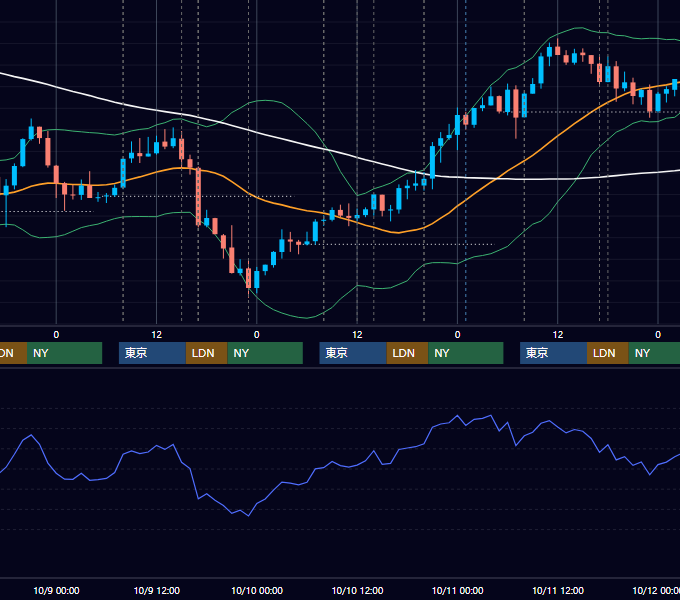Viewport: 680px width, 600px height.
Task: Click hour label 12 above the 10/11 東京 session
Action: pos(558,335)
